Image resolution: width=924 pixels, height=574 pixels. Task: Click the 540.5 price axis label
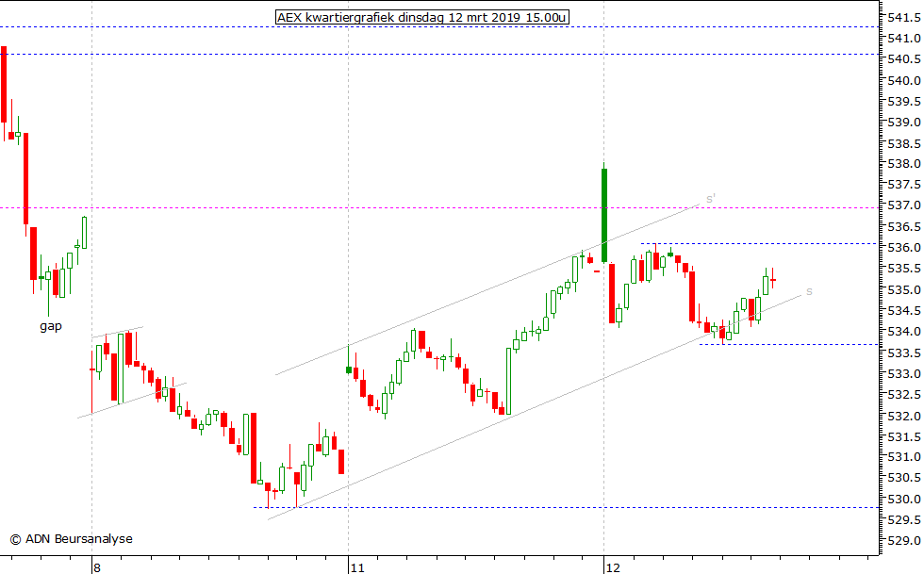[x=904, y=59]
